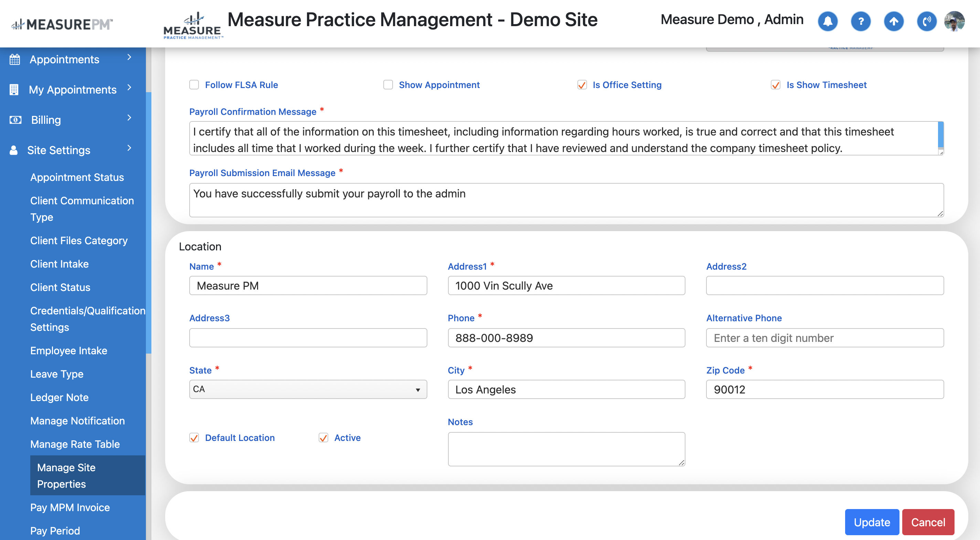
Task: Click the blue Update button
Action: coord(872,522)
